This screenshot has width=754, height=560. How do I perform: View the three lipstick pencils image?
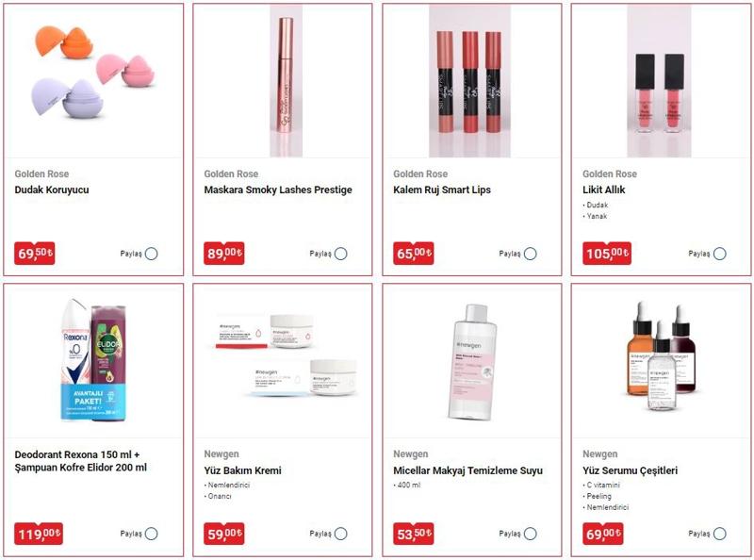tap(469, 81)
